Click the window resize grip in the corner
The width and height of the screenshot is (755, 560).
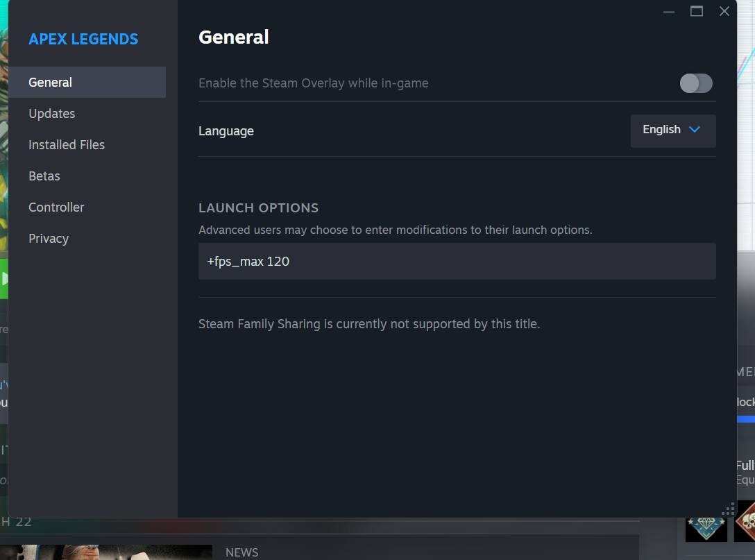[729, 509]
